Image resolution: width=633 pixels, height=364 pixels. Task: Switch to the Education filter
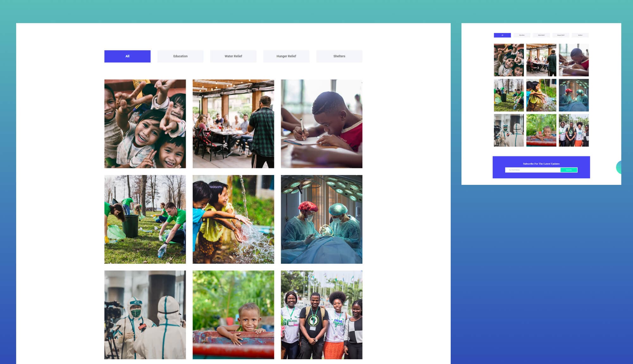(180, 56)
